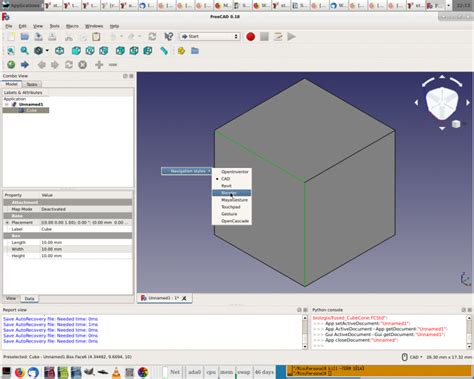474x379 pixels.
Task: Open the Draw style dropdown arrow
Action: [47, 51]
